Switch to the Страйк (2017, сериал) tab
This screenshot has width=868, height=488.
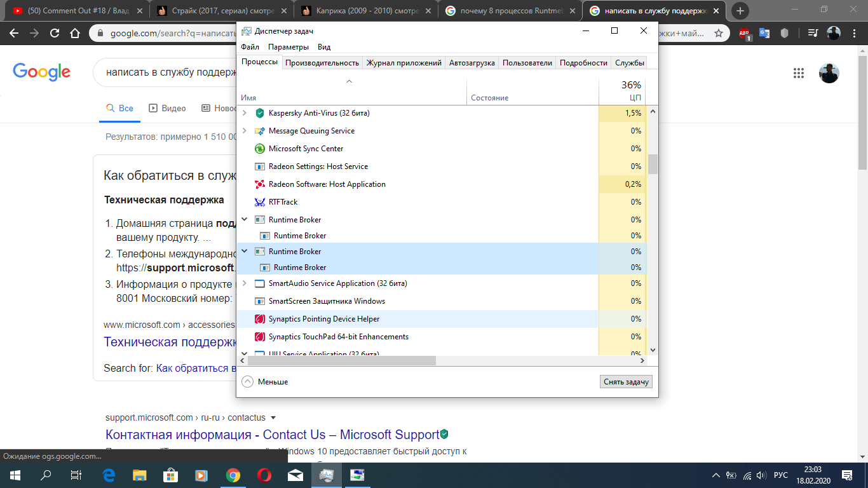point(222,11)
